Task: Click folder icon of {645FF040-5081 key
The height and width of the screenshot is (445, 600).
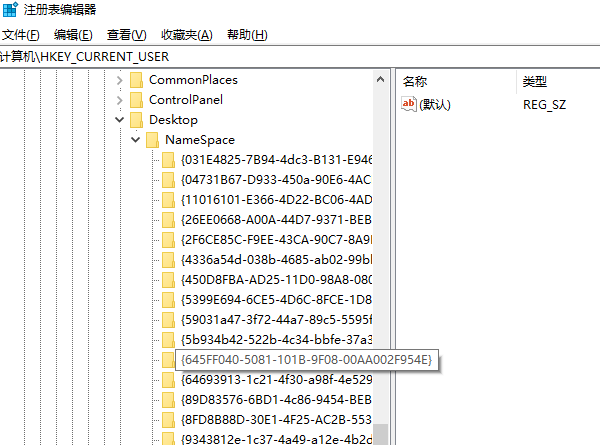Action: (168, 360)
